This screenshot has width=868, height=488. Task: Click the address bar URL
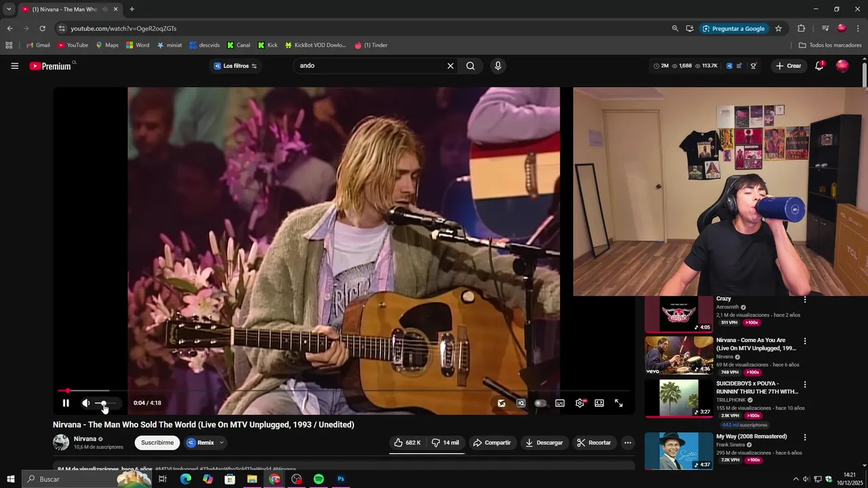[x=123, y=28]
